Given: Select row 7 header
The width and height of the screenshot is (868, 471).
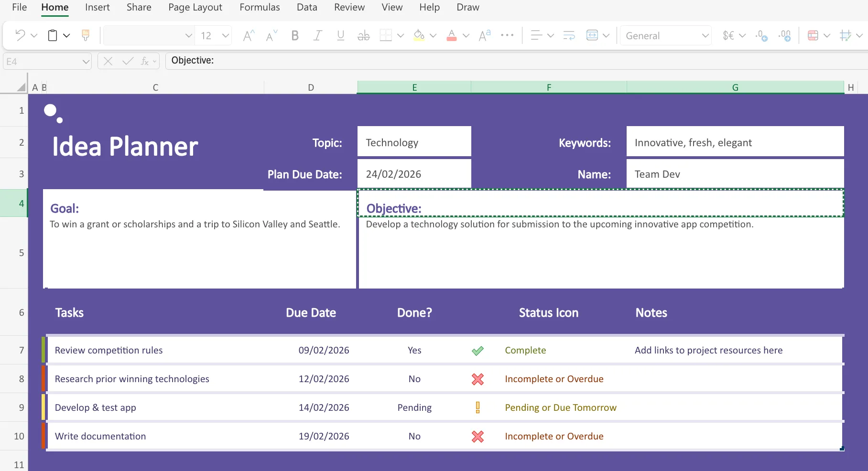Looking at the screenshot, I should [x=14, y=350].
